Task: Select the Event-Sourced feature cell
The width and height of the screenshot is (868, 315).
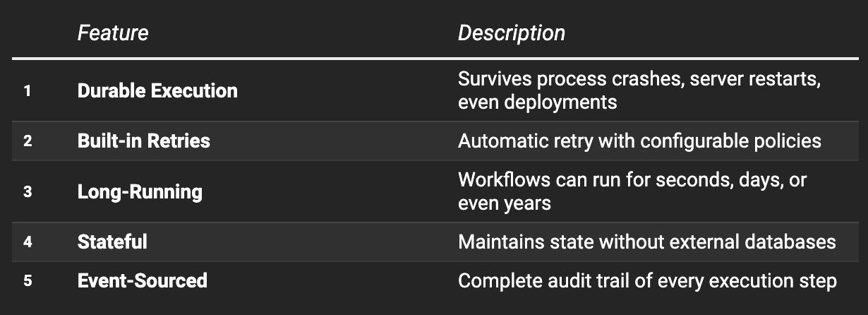Action: [143, 280]
